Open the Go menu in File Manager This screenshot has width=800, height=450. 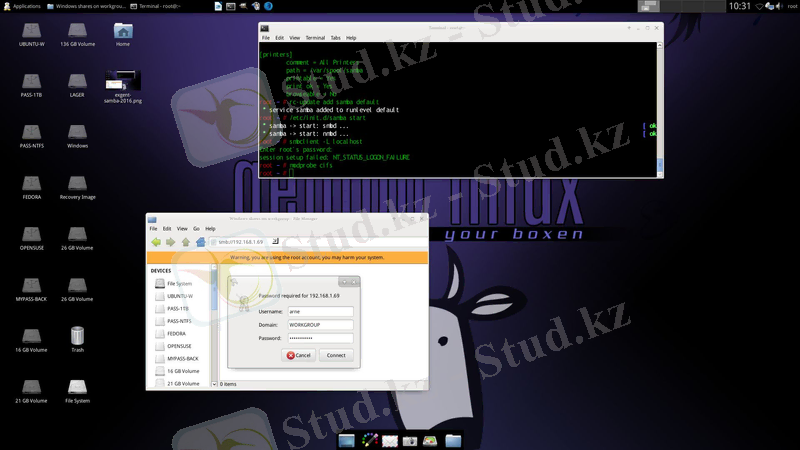[x=196, y=229]
